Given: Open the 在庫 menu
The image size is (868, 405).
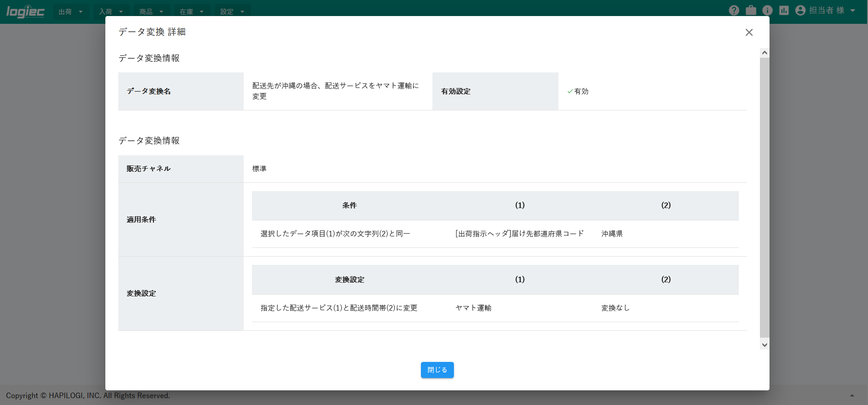Looking at the screenshot, I should coord(191,12).
